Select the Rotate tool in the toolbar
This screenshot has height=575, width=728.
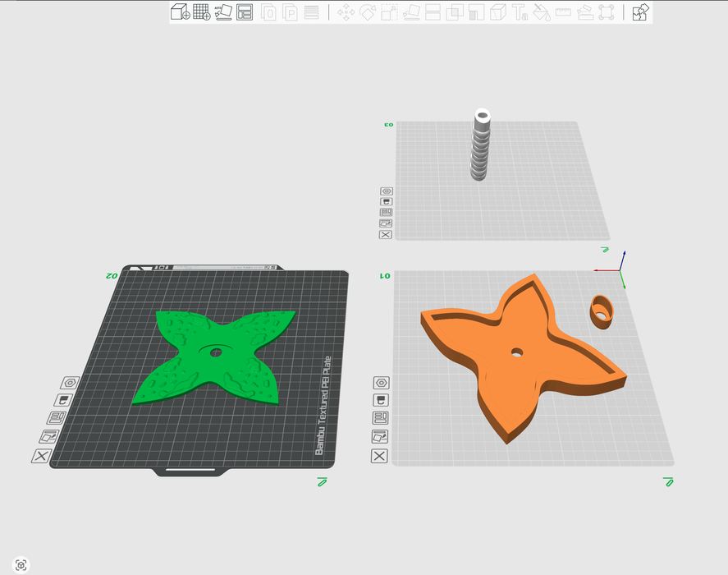[368, 12]
